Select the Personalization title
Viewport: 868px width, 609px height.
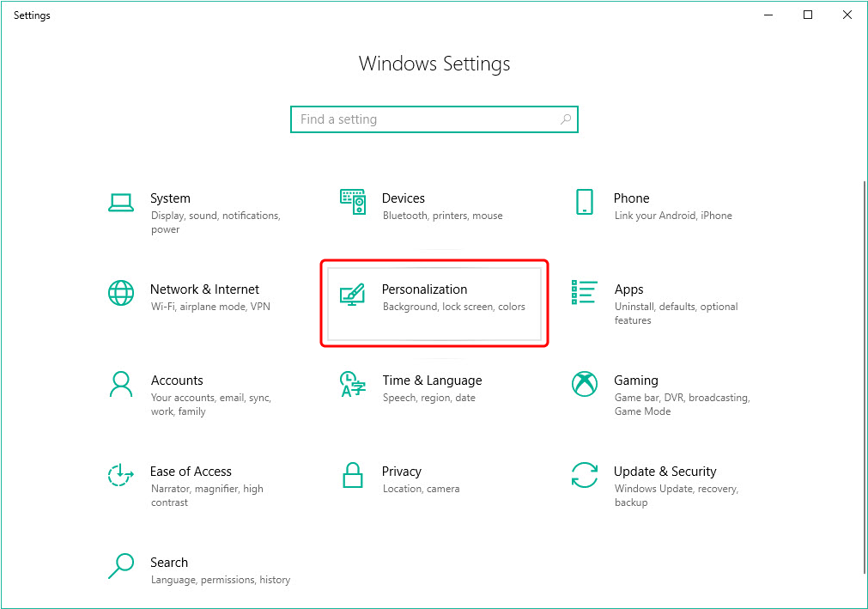pyautogui.click(x=424, y=289)
